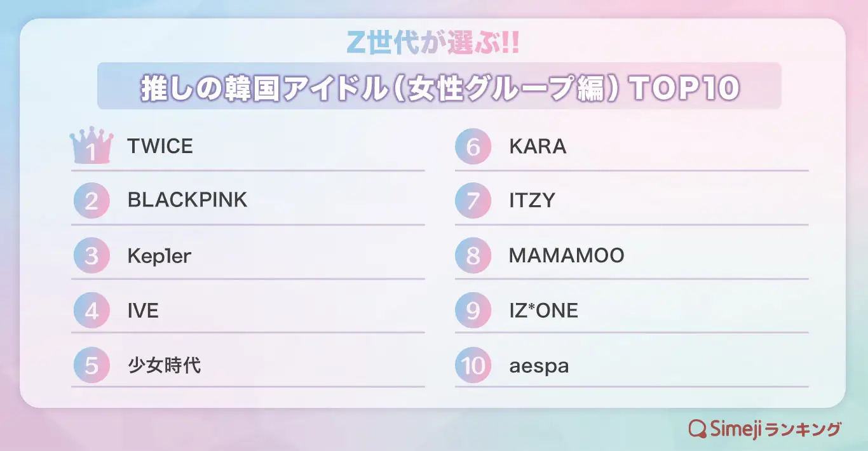Click the number 9 rank badge
The image size is (868, 451).
point(473,311)
